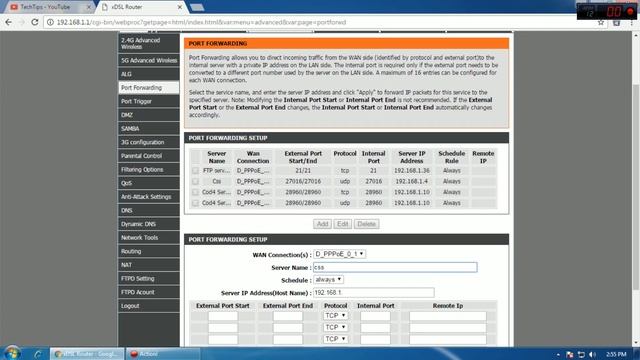640x360 pixels.
Task: Open the third row Protocol TCP dropdown
Action: tap(336, 339)
